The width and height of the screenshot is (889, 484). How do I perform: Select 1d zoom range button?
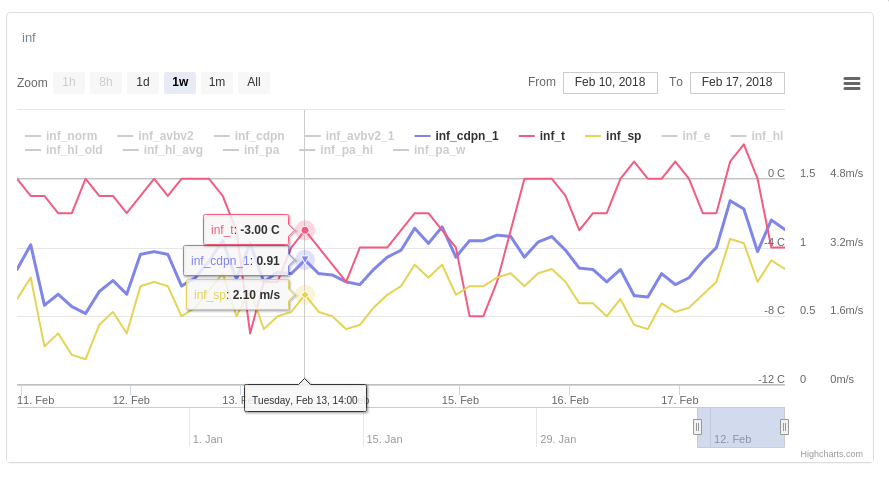143,82
